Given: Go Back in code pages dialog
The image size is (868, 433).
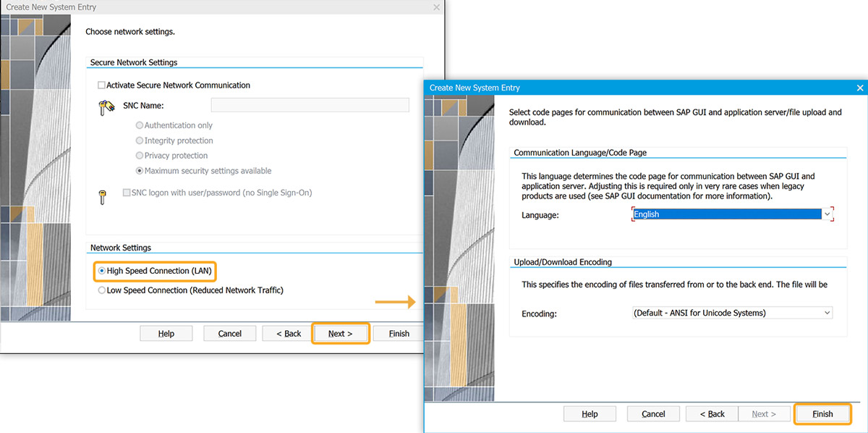Looking at the screenshot, I should pos(712,414).
